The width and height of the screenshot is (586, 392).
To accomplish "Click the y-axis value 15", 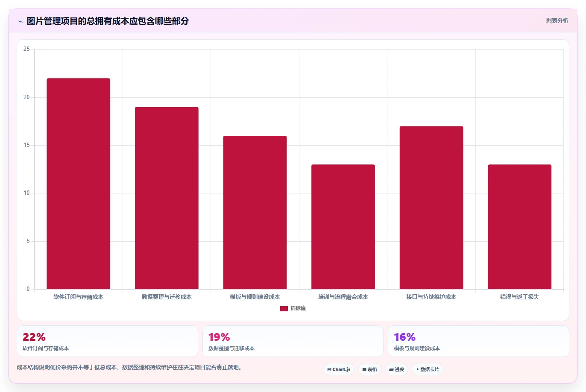I will 26,145.
